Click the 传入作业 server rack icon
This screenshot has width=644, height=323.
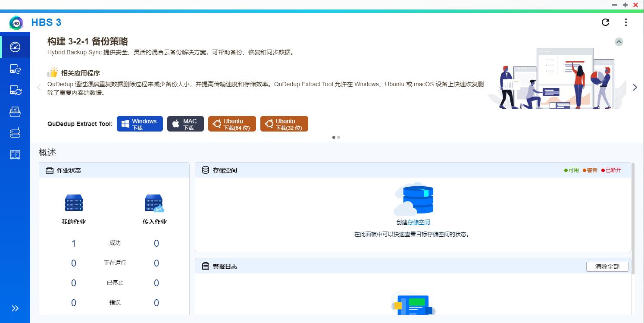(x=154, y=202)
